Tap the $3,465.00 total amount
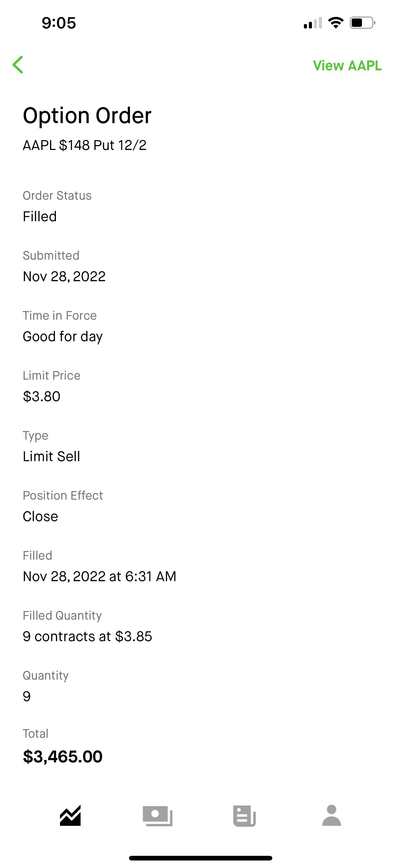The width and height of the screenshot is (401, 868). pos(63,756)
